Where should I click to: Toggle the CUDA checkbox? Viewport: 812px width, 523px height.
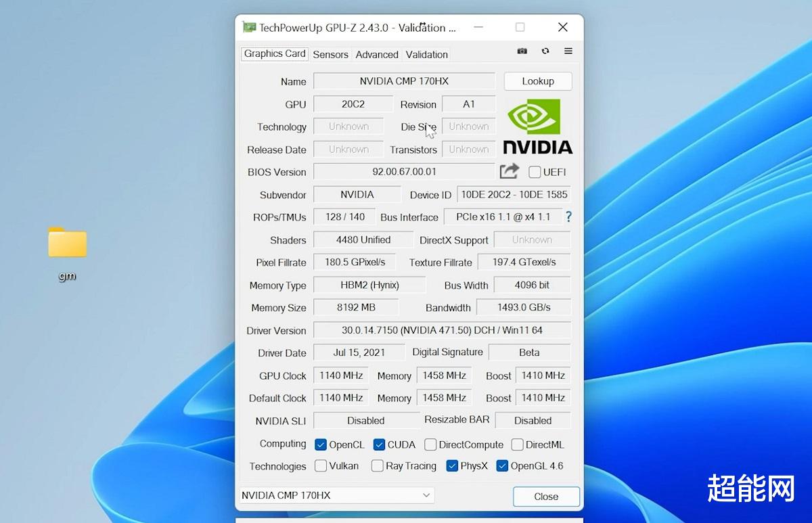[x=379, y=445]
